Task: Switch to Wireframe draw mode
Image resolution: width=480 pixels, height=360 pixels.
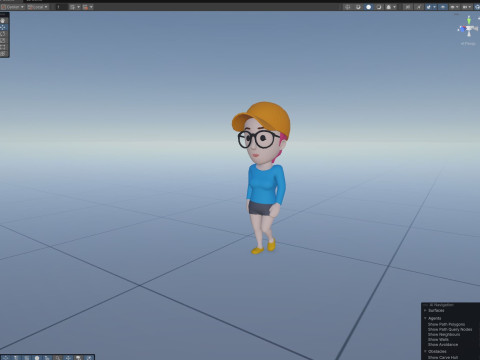Action: coord(347,7)
